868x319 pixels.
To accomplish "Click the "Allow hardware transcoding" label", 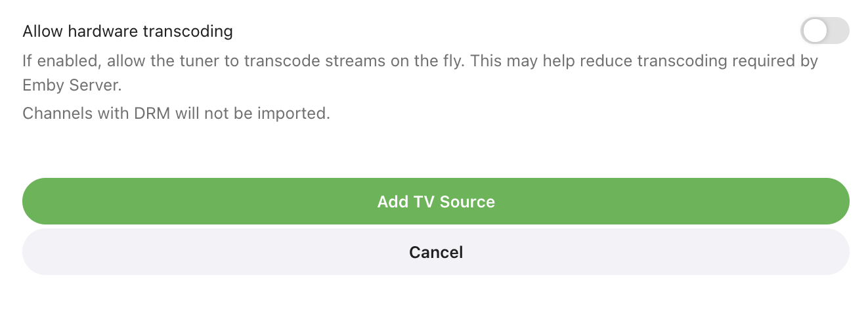I will (x=127, y=31).
